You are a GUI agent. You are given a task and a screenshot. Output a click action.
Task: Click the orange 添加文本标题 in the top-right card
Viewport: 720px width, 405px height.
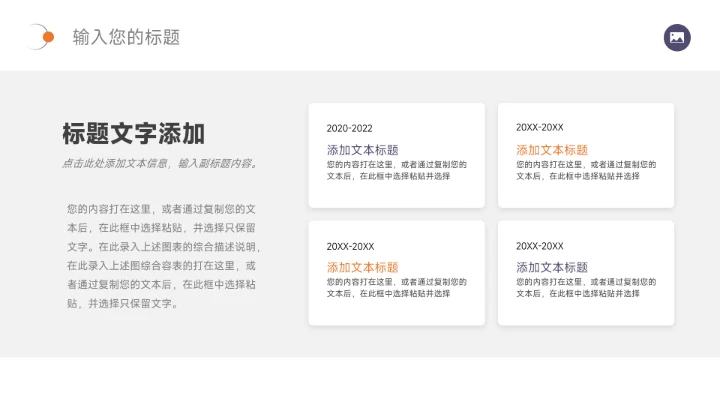[552, 150]
